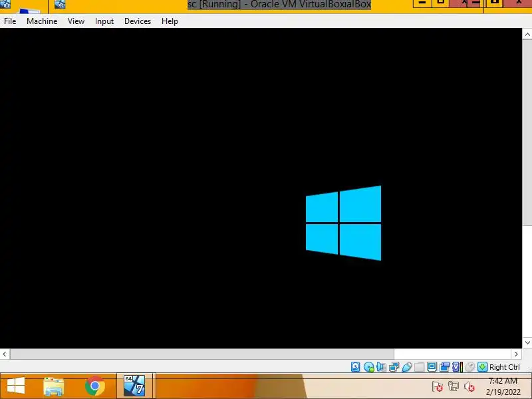This screenshot has height=399, width=532.
Task: Open the File menu
Action: tap(10, 21)
